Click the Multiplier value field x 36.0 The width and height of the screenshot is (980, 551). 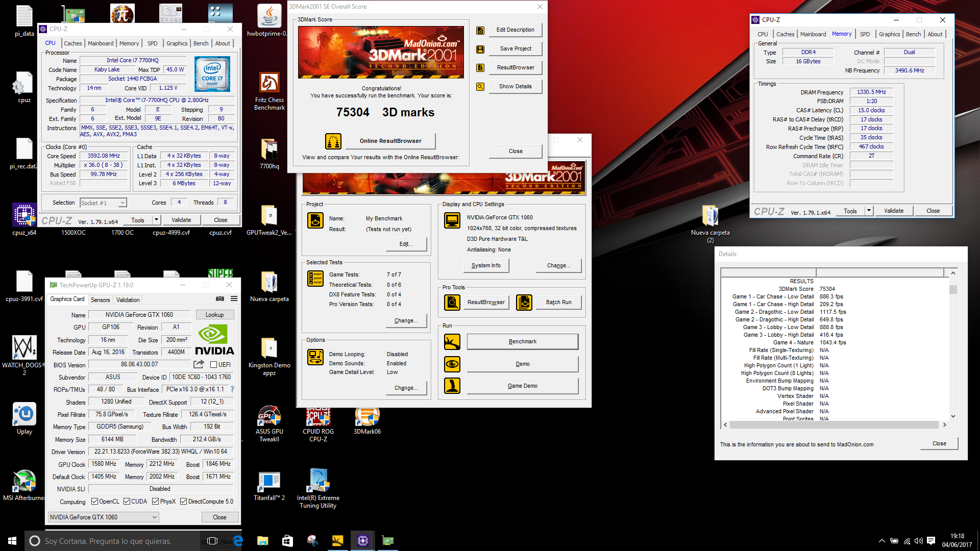pos(104,165)
